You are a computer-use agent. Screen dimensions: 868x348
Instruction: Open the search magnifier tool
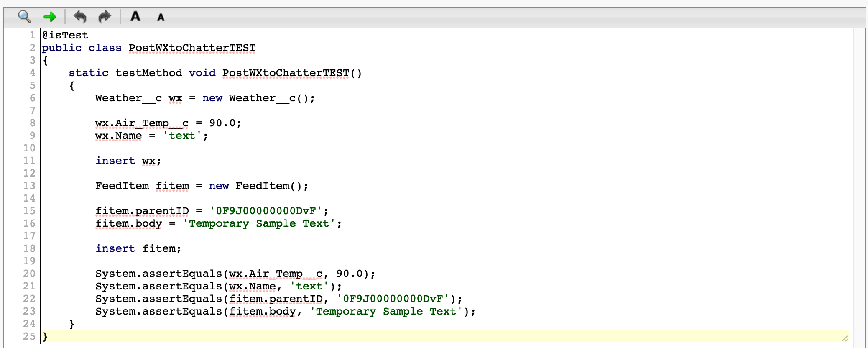click(25, 17)
